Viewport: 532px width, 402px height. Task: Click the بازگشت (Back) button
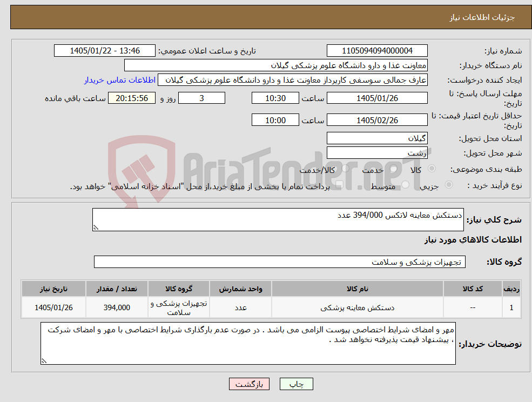point(249,384)
